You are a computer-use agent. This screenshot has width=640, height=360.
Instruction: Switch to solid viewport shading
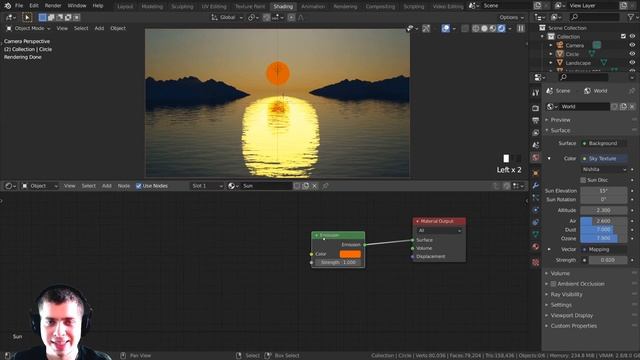(484, 28)
